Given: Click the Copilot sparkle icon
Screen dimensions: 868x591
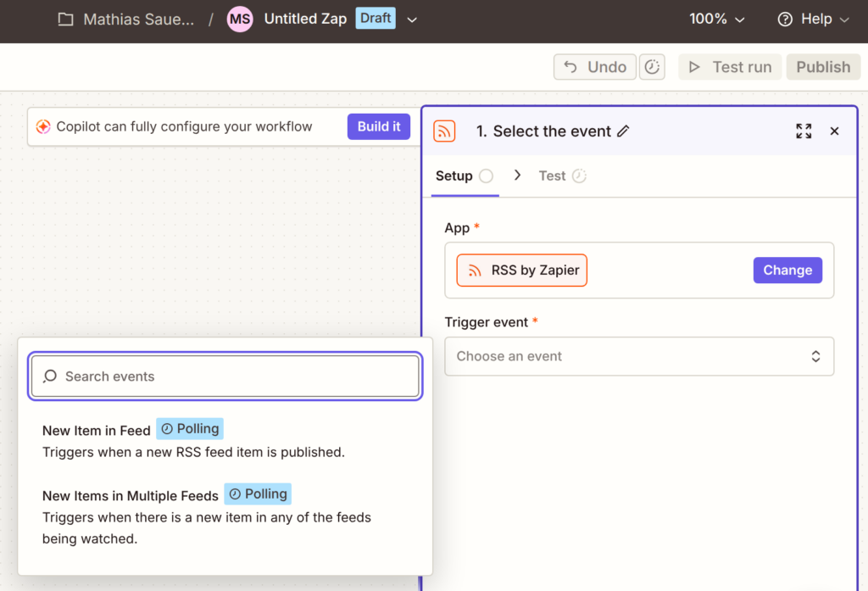Looking at the screenshot, I should [x=43, y=127].
